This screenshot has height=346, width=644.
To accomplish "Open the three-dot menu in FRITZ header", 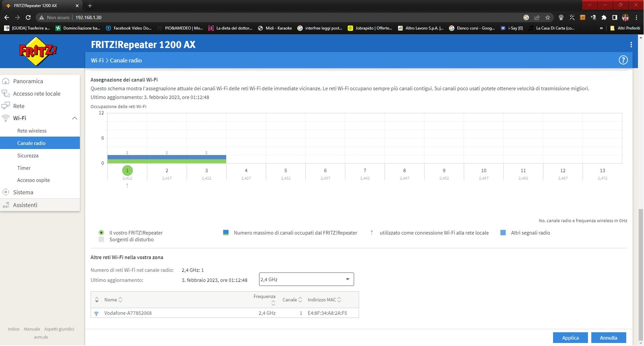I will click(631, 45).
